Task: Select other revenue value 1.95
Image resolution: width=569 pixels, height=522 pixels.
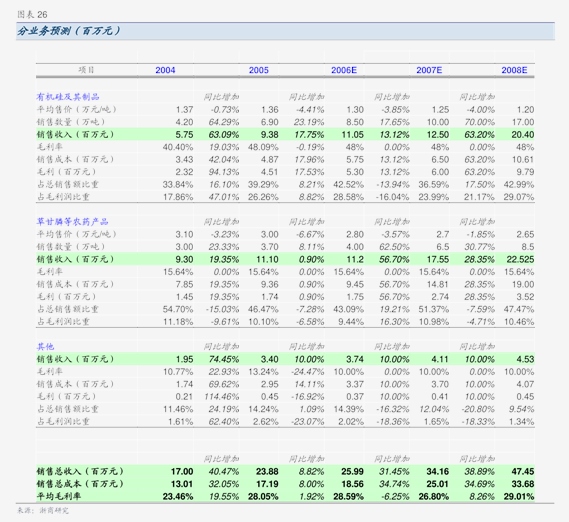Action: [x=184, y=359]
